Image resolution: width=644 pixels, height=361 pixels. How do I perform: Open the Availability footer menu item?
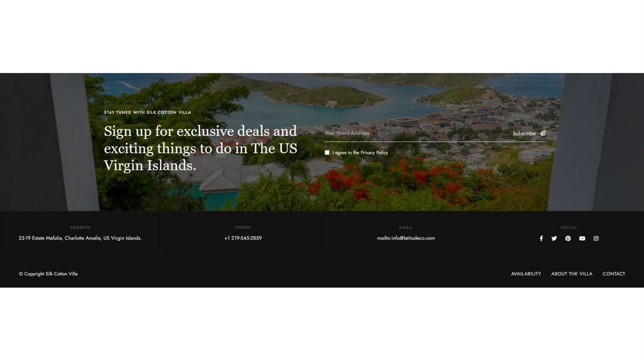click(x=526, y=274)
